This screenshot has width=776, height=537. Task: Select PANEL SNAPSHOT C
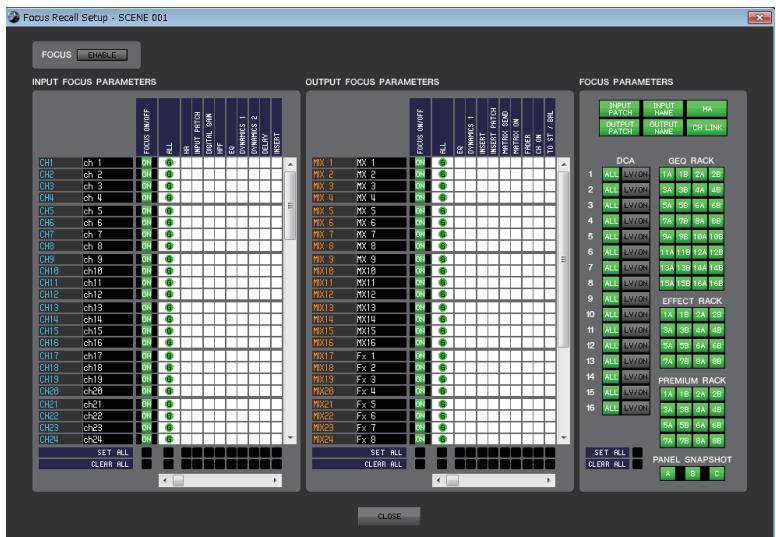click(x=716, y=474)
